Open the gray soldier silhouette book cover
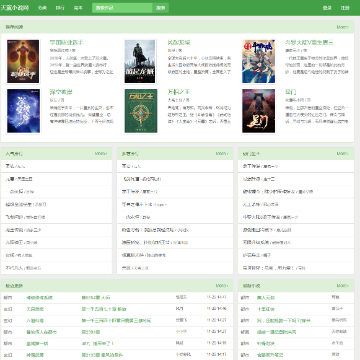Viewport: 360px width, 360px height. click(x=140, y=61)
